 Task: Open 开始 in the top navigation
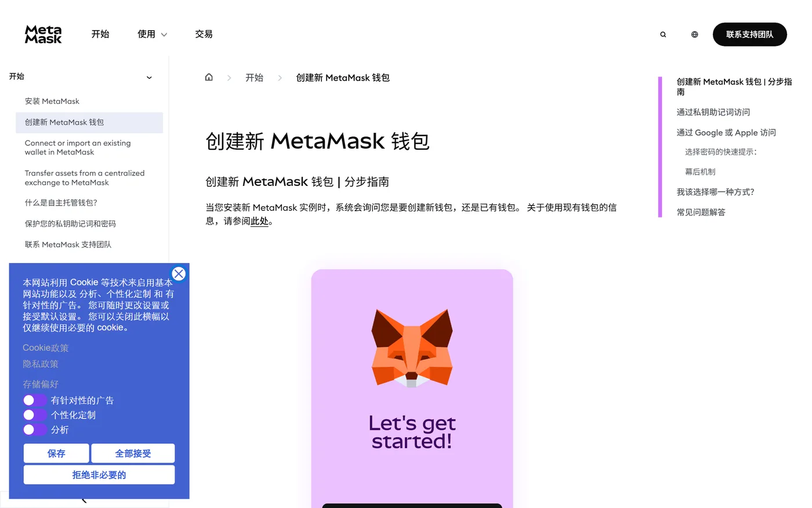[x=100, y=34]
